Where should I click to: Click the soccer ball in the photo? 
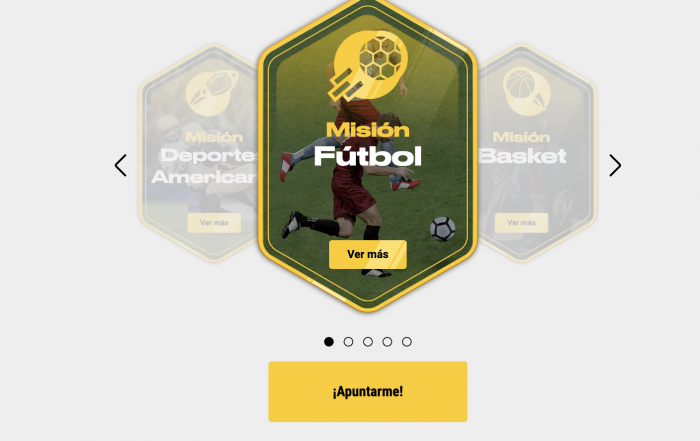442,229
